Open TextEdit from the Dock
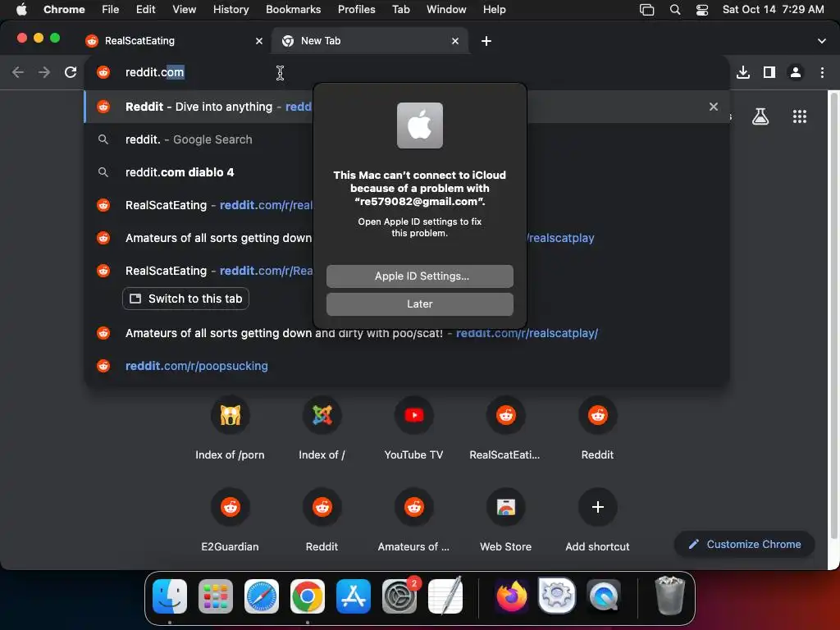This screenshot has width=840, height=630. pos(445,596)
